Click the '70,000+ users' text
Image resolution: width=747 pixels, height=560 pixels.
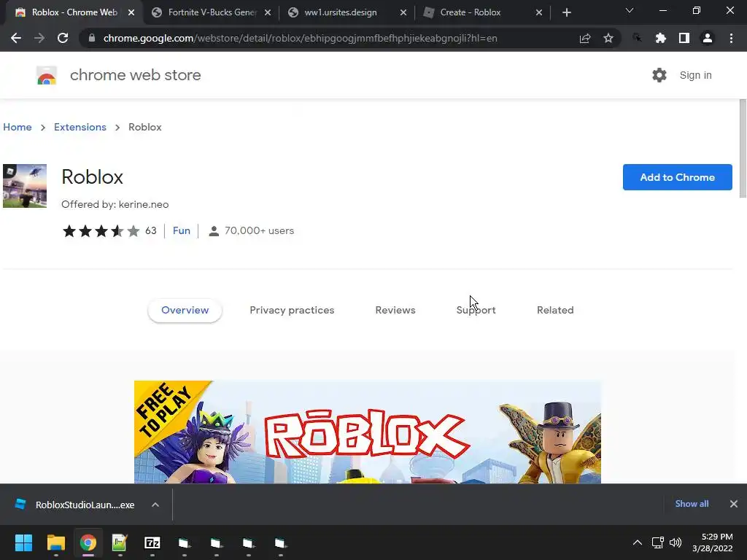(259, 231)
